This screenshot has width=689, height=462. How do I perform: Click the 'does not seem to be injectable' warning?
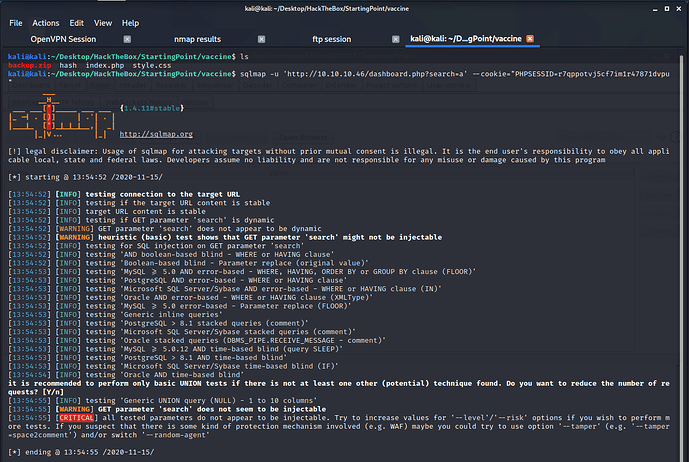tap(167, 409)
